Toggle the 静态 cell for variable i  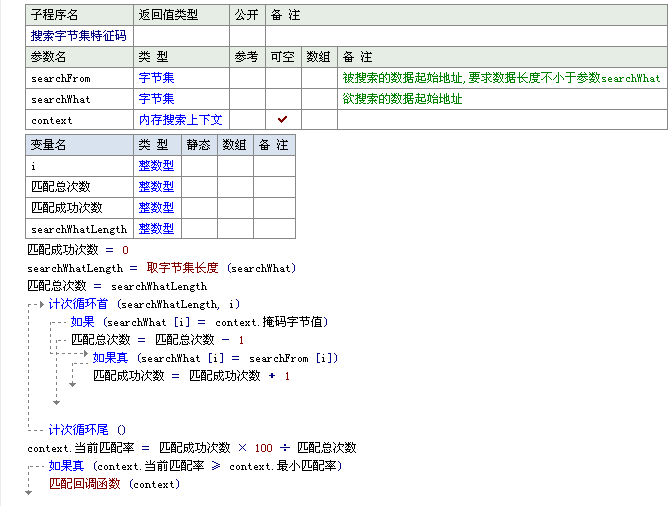click(x=199, y=166)
